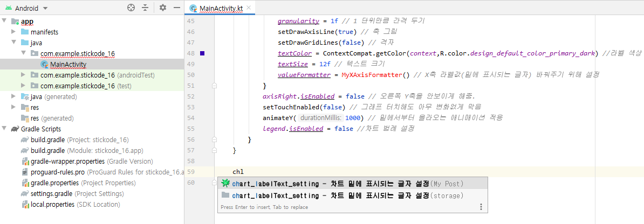The image size is (644, 224).
Task: Expand the res folder
Action: (13, 108)
